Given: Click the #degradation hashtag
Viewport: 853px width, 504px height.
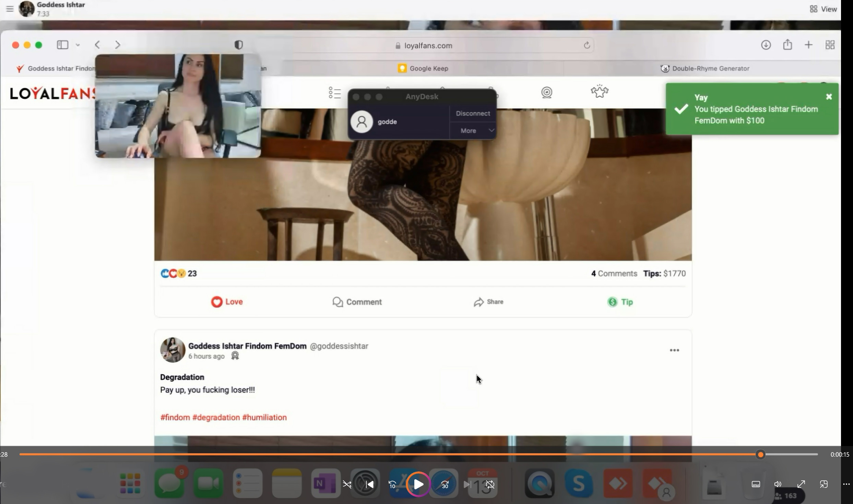Looking at the screenshot, I should (x=216, y=417).
